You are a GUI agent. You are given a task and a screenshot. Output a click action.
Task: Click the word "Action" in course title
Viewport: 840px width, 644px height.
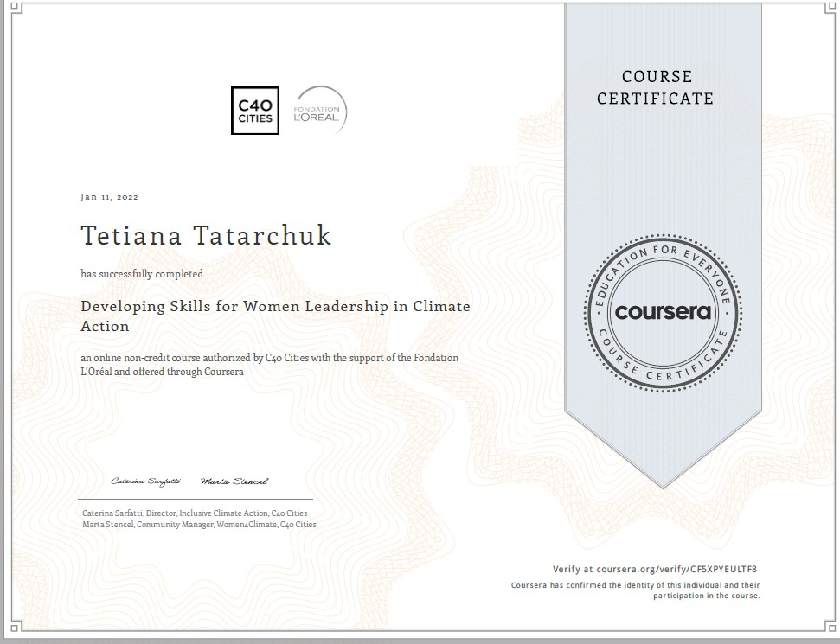pos(105,327)
